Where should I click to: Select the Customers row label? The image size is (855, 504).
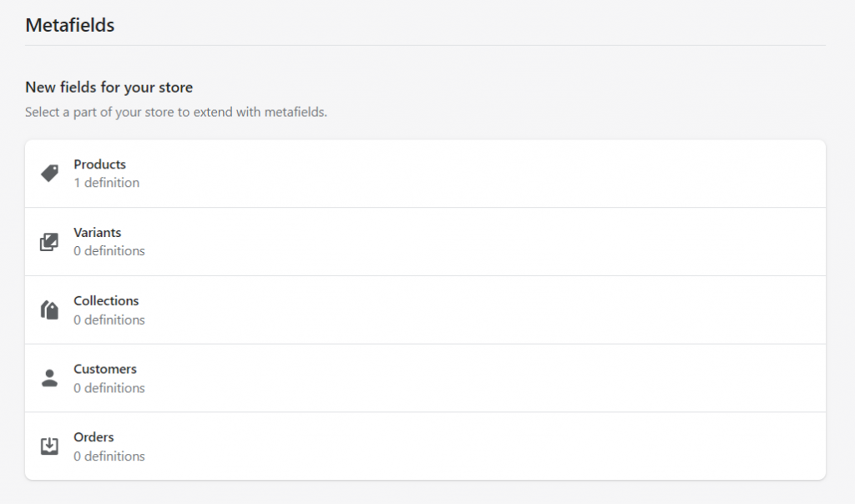pos(104,369)
